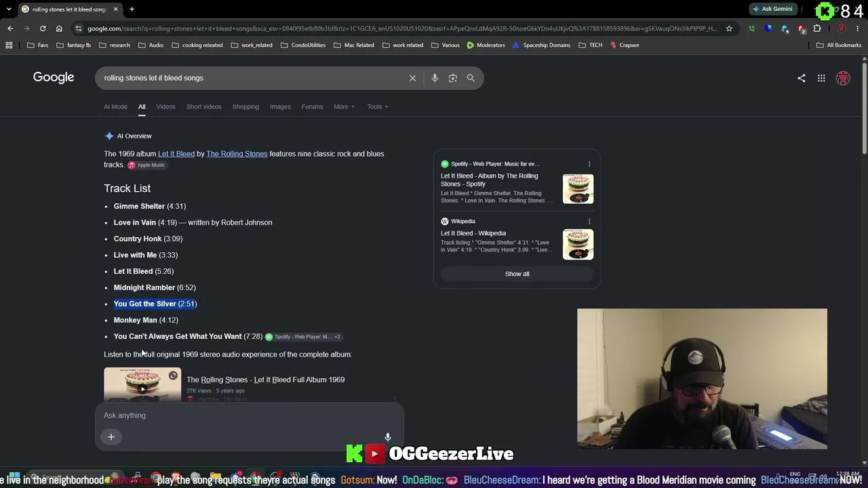Open The Rolling Stones link

pyautogui.click(x=237, y=154)
